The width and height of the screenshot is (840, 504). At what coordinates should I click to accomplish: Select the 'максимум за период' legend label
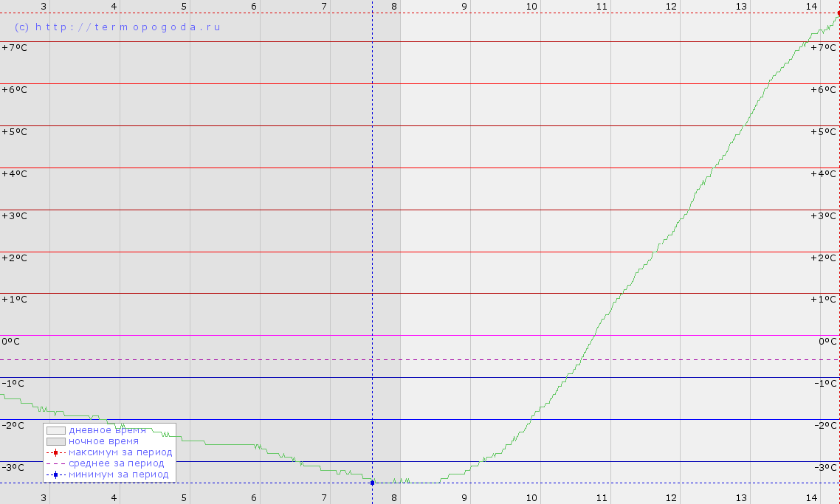click(x=120, y=452)
